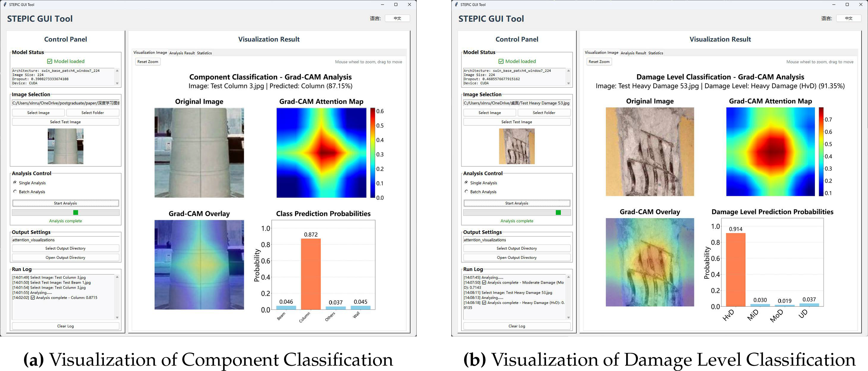The width and height of the screenshot is (868, 371).
Task: Click the feather app icon in right window title bar
Action: point(456,4)
